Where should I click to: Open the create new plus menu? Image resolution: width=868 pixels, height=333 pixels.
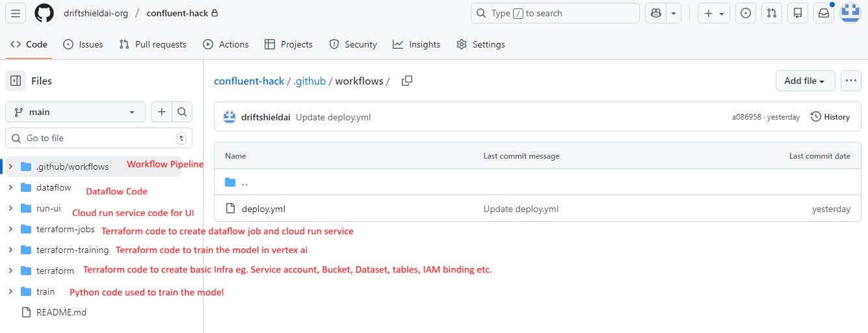click(x=713, y=13)
